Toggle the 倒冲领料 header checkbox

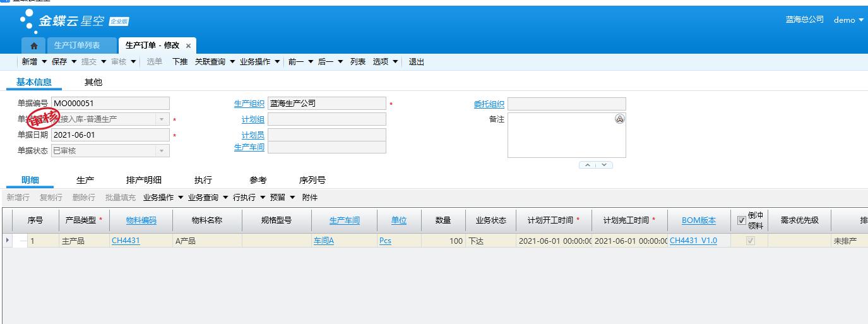(741, 220)
